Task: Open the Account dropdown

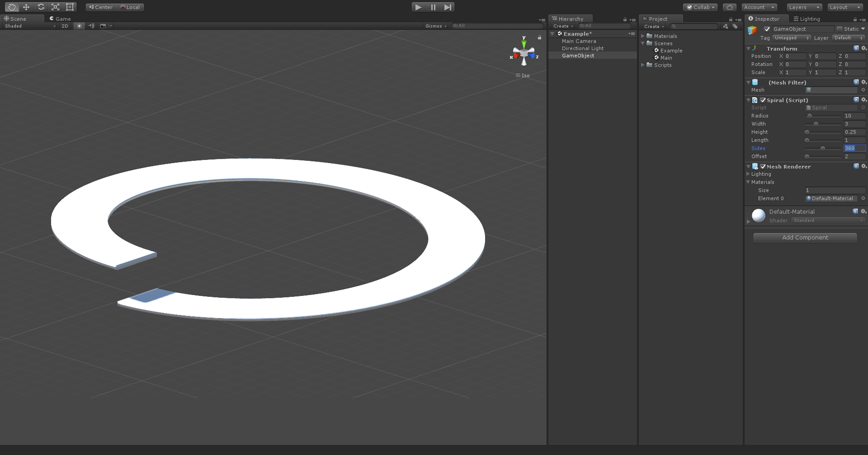Action: pyautogui.click(x=759, y=7)
